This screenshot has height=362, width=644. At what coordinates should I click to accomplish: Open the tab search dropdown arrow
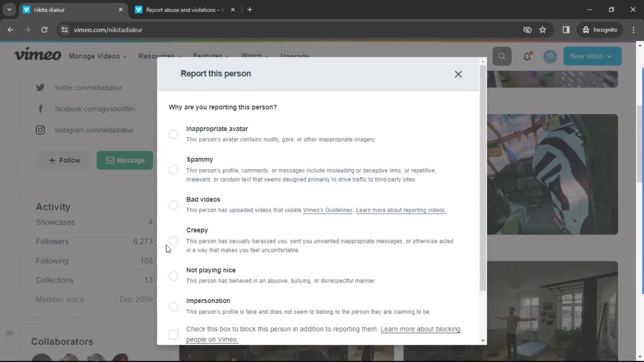click(x=9, y=10)
